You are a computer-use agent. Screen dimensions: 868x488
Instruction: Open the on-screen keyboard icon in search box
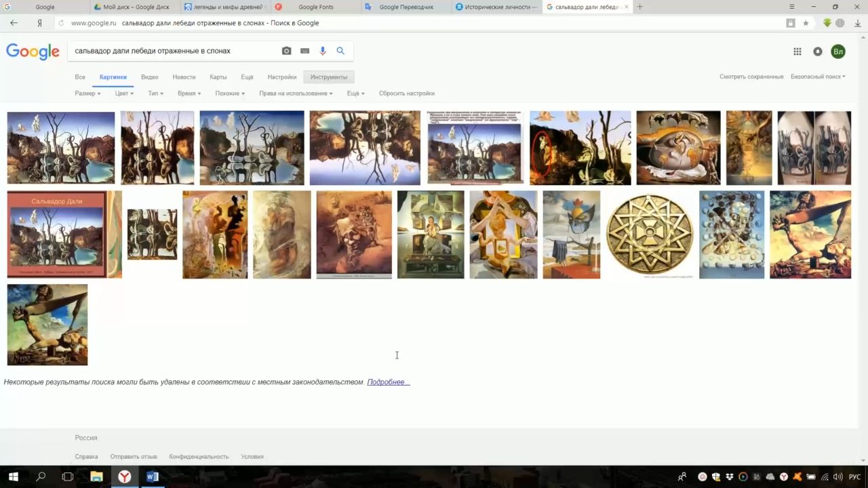tap(304, 51)
